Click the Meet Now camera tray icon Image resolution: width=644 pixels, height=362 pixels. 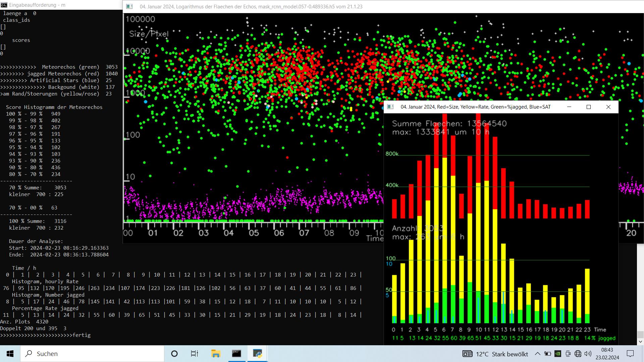(568, 354)
